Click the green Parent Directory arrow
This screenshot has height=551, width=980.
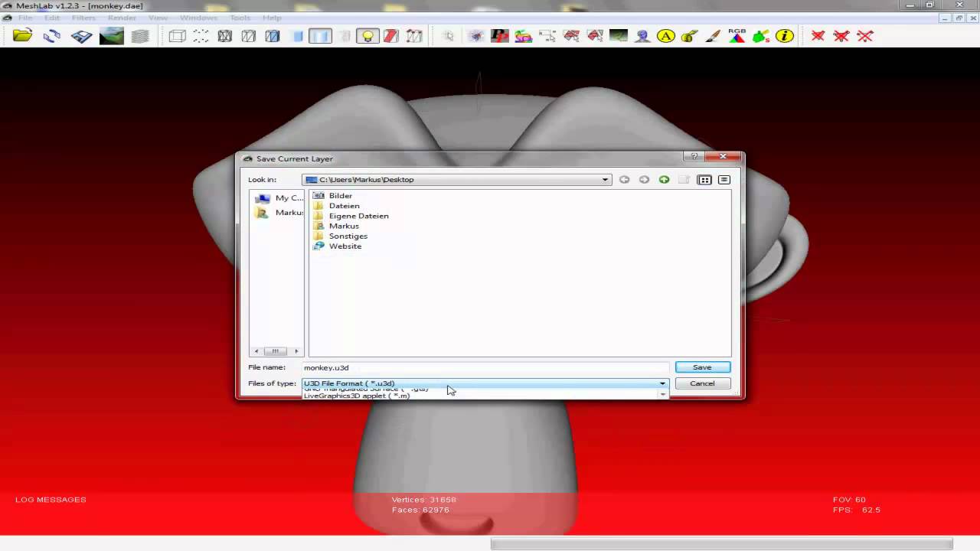664,180
